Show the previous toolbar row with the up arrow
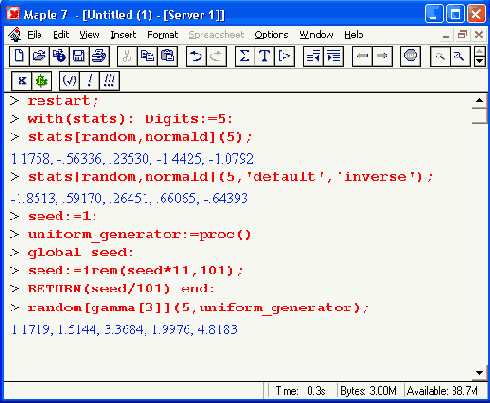The height and width of the screenshot is (403, 490). [479, 52]
